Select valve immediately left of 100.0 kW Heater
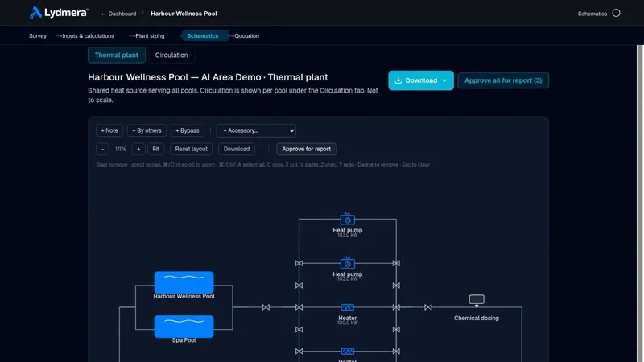The height and width of the screenshot is (362, 644). (x=299, y=307)
